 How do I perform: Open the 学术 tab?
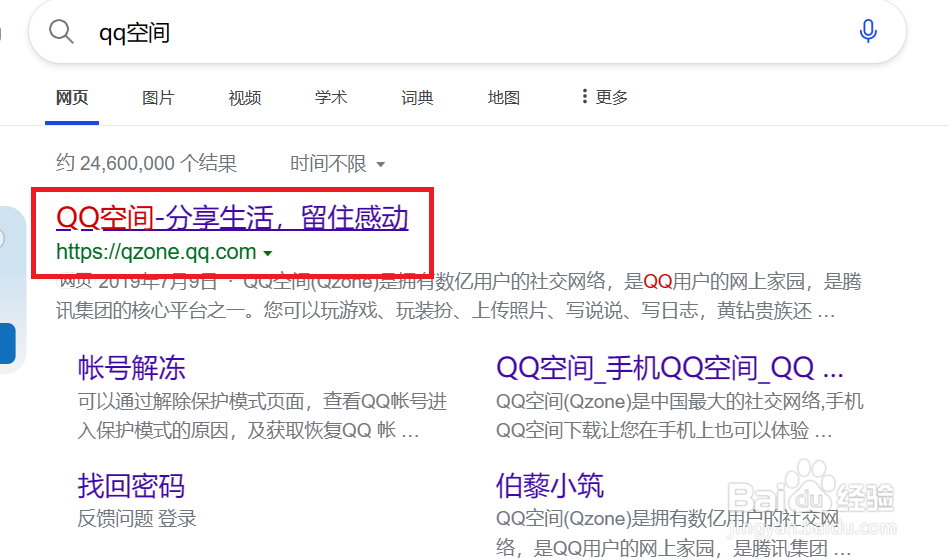(330, 97)
